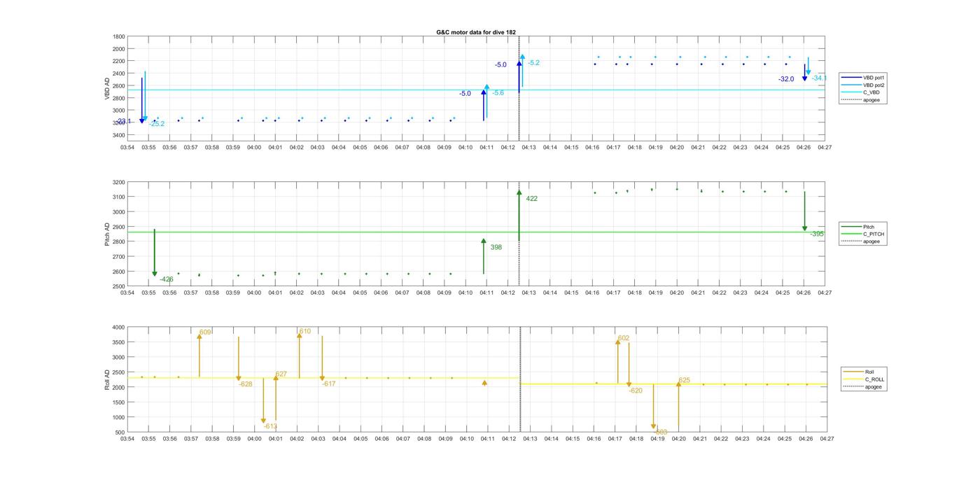Click the "-5.6" data label
980x485 pixels.
click(x=498, y=92)
